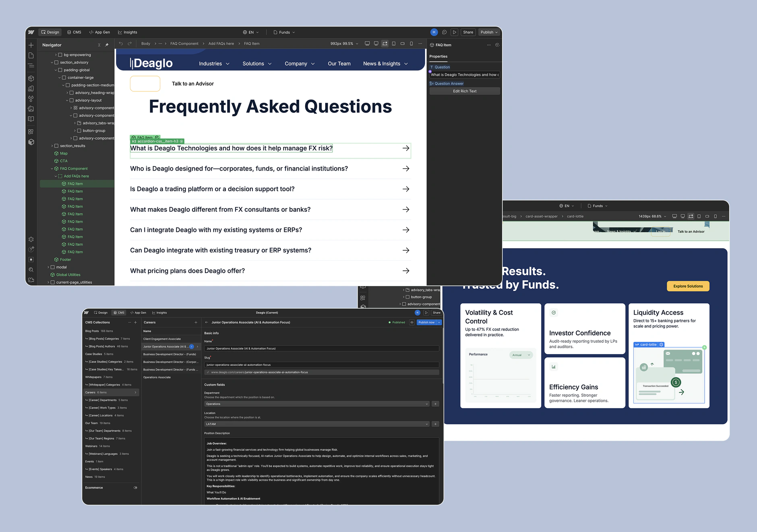Select the mobile portrait breakpoint icon
The image size is (757, 532).
pos(411,43)
